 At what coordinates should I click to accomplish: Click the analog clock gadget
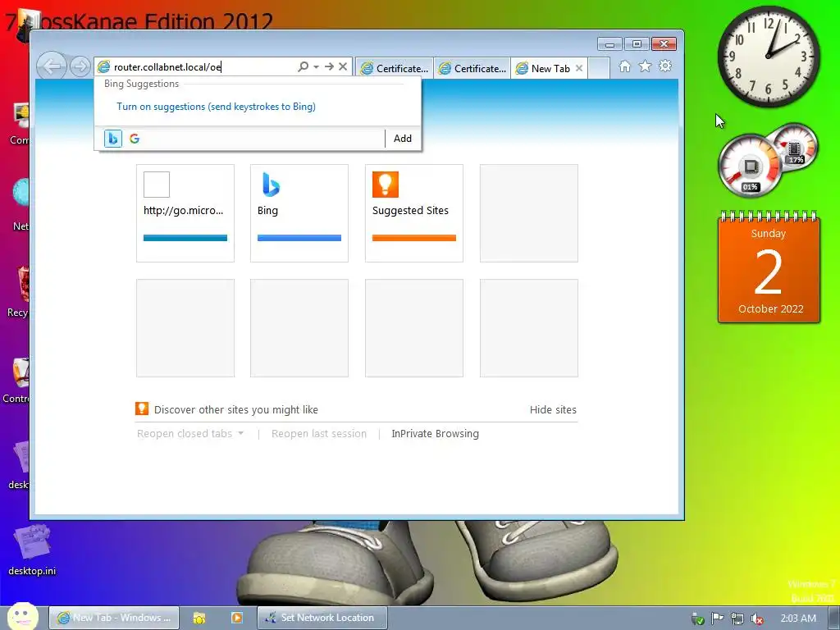coord(769,56)
